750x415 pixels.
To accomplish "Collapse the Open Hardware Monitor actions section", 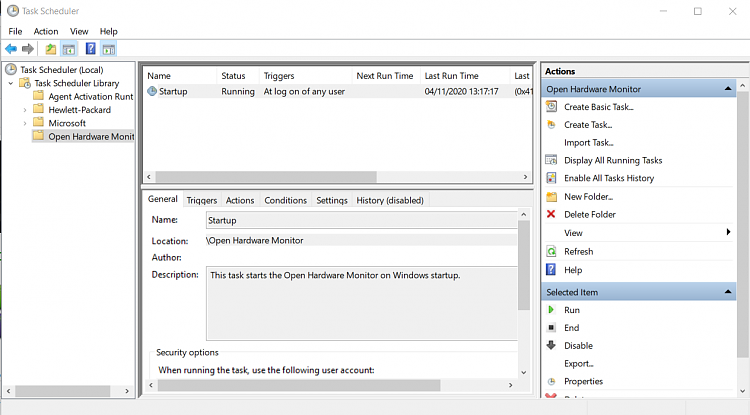I will coord(728,88).
